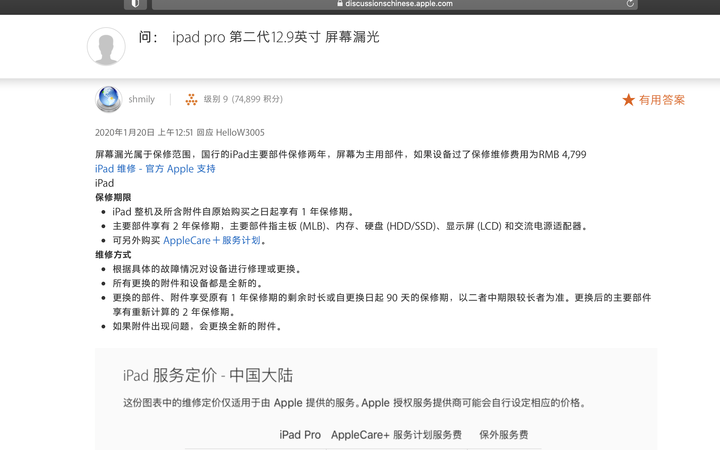Reload the page with the refresh icon

click(x=630, y=4)
